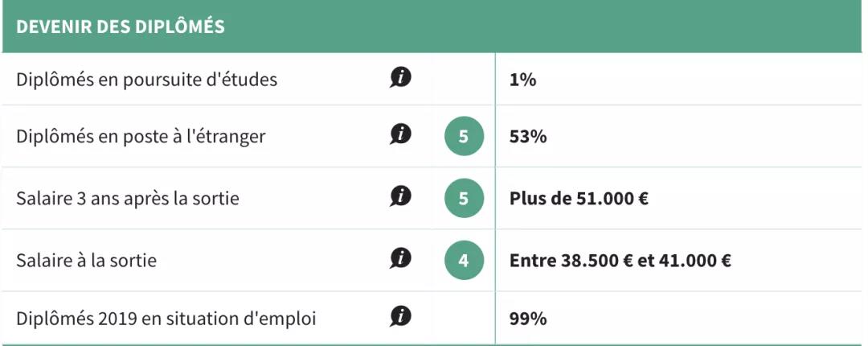
Task: Click the green score badge showing 4
Action: coord(464,260)
